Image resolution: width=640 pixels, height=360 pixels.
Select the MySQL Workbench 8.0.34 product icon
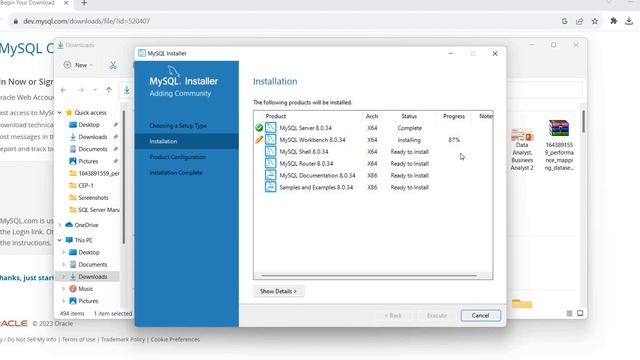270,140
